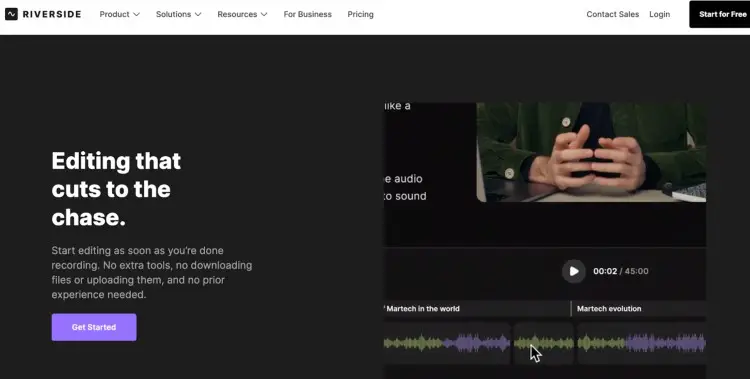The height and width of the screenshot is (379, 750).
Task: Click the Start for Free button
Action: click(719, 14)
